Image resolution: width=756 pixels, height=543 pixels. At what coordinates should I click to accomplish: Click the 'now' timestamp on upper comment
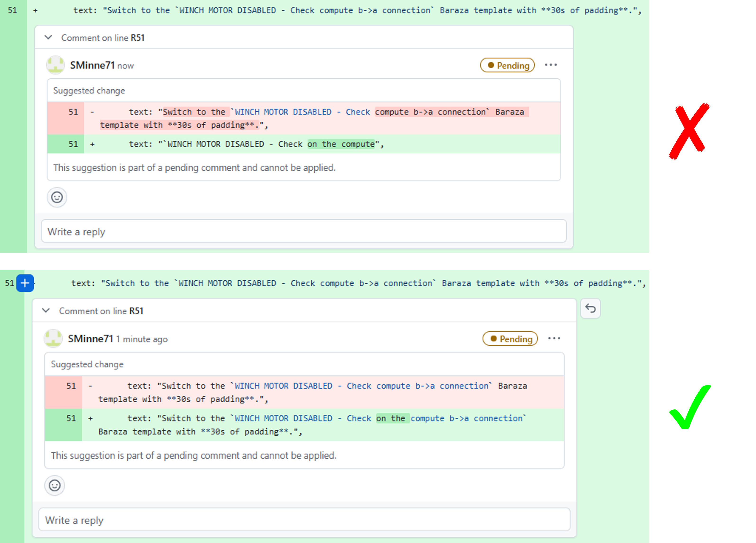[125, 66]
